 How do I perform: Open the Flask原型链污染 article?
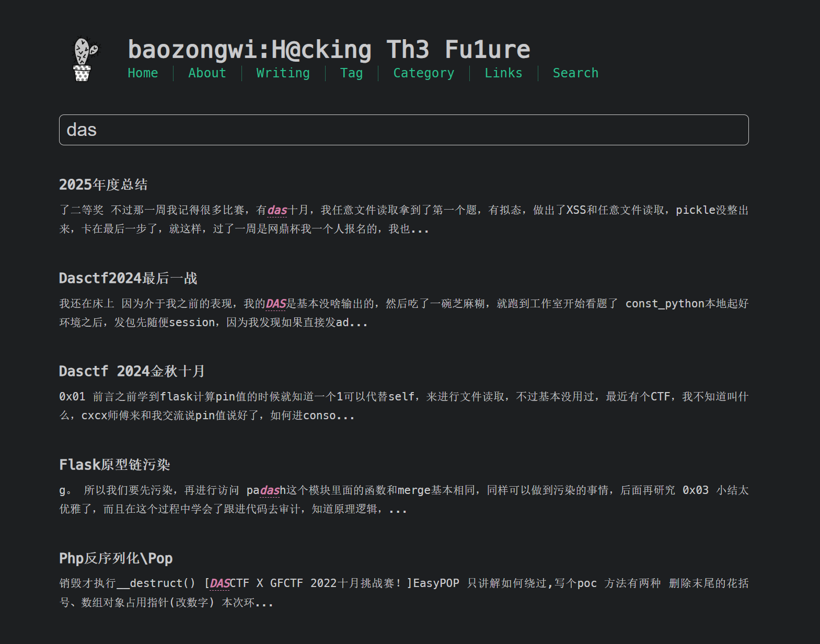[114, 465]
